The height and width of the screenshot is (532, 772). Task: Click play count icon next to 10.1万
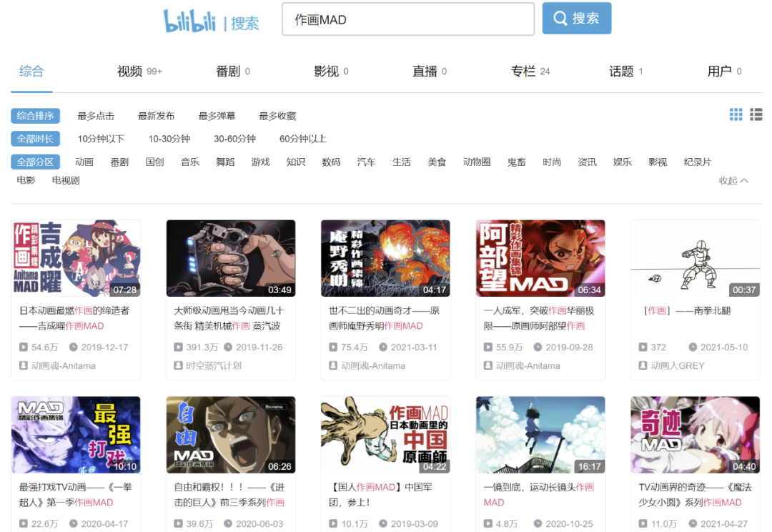333,523
